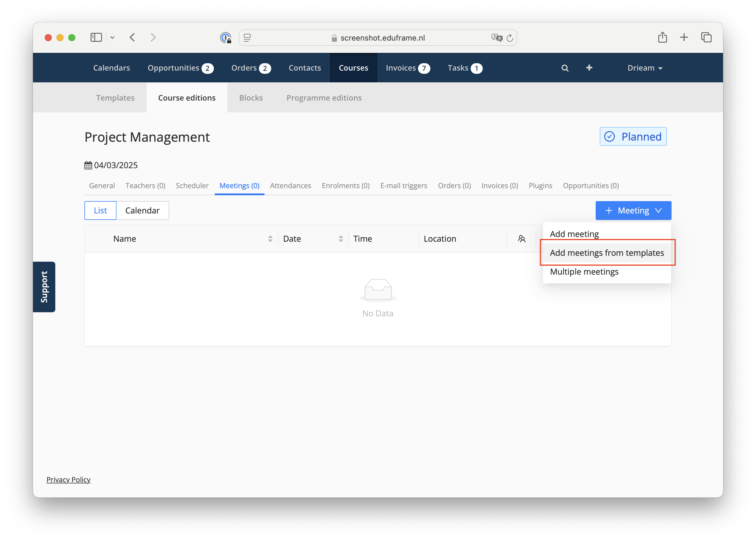The height and width of the screenshot is (541, 756).
Task: Open the E-mail triggers tab
Action: point(404,186)
